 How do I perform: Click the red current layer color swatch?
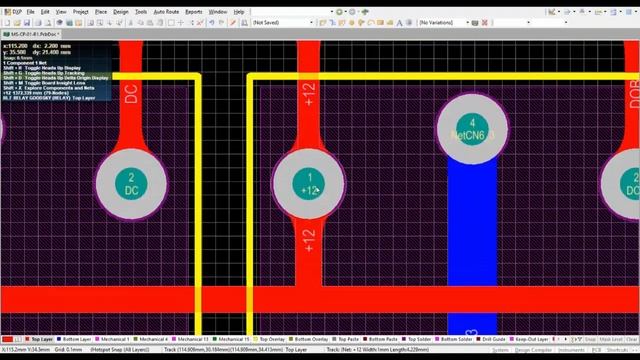[x=7, y=339]
